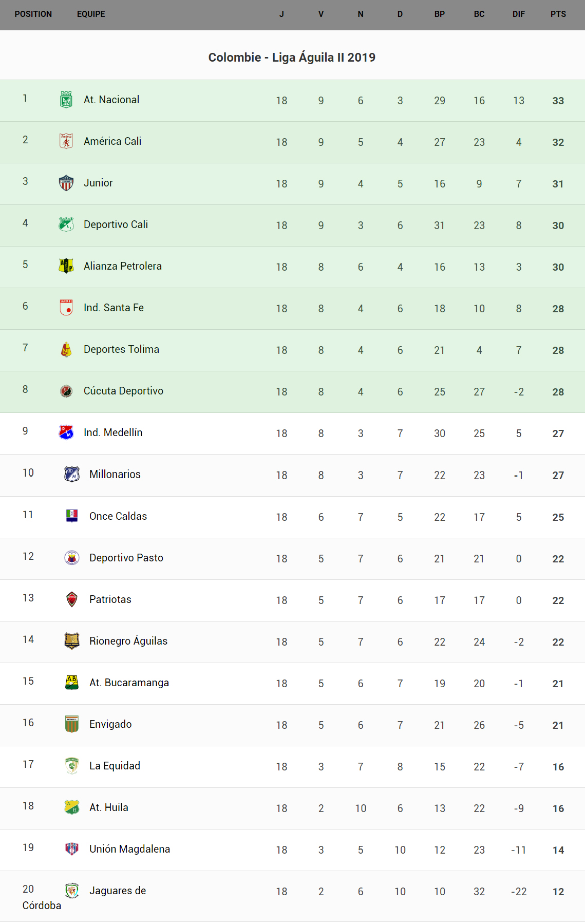This screenshot has width=585, height=924.
Task: Click the Once Caldas flag icon
Action: tap(72, 516)
